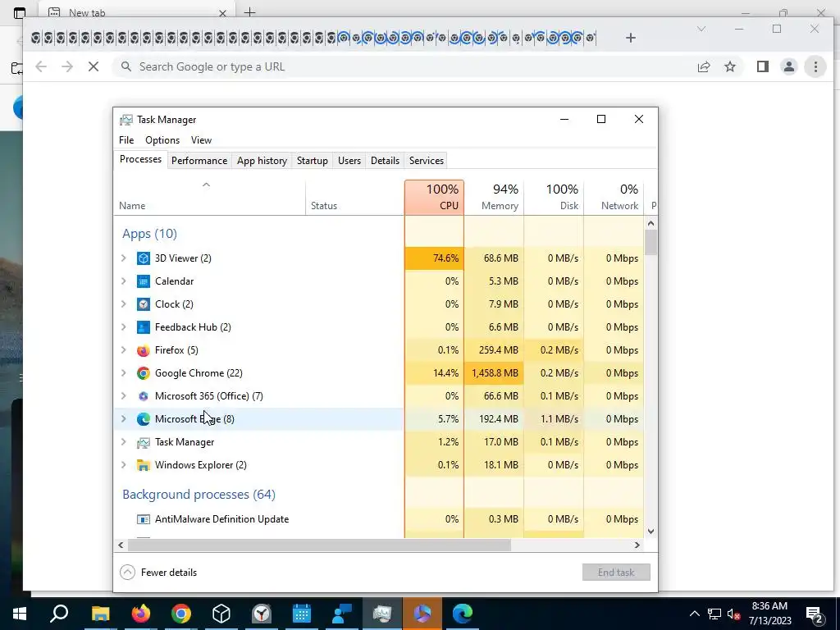The width and height of the screenshot is (840, 630).
Task: Open Chrome share this page icon
Action: pyautogui.click(x=703, y=67)
